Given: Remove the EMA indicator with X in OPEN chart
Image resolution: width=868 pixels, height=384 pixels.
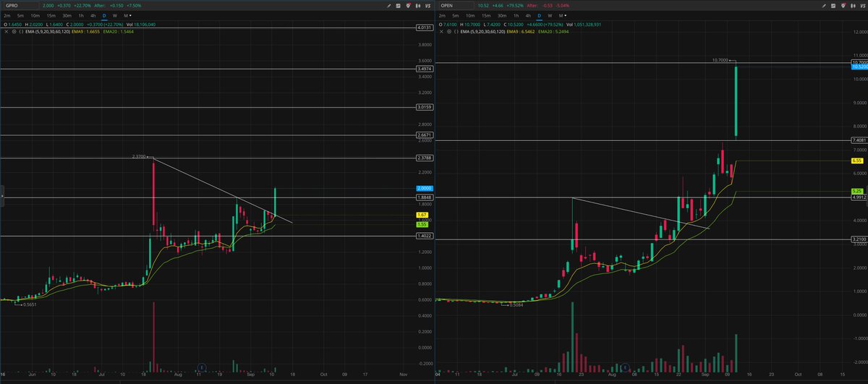Looking at the screenshot, I should [x=441, y=32].
